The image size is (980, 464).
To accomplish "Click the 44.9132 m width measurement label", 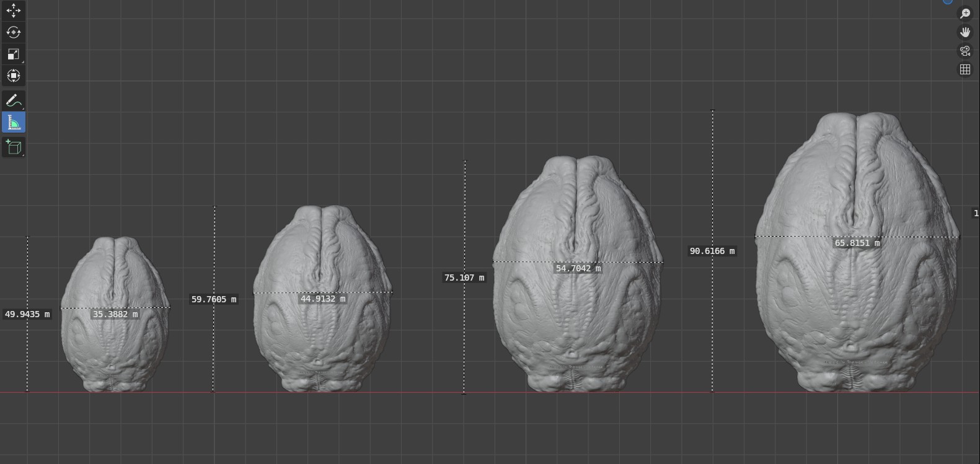I will click(x=323, y=299).
